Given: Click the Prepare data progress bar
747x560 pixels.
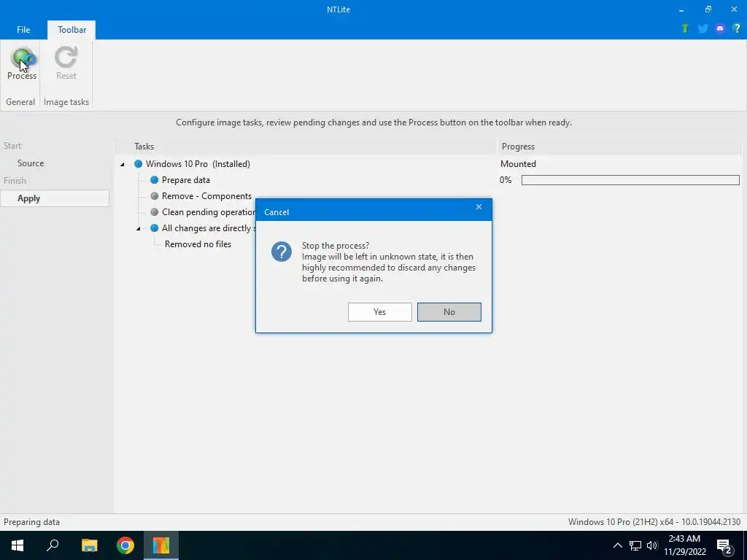Looking at the screenshot, I should click(x=630, y=180).
